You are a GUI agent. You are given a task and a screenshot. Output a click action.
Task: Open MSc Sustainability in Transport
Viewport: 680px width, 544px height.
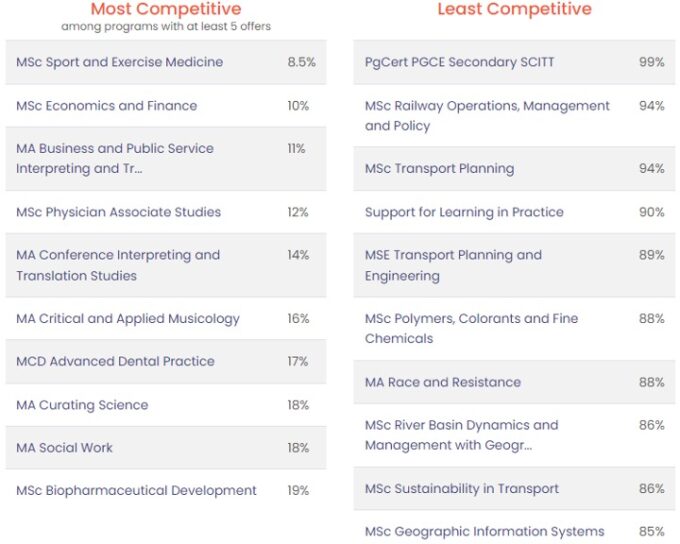514,488
